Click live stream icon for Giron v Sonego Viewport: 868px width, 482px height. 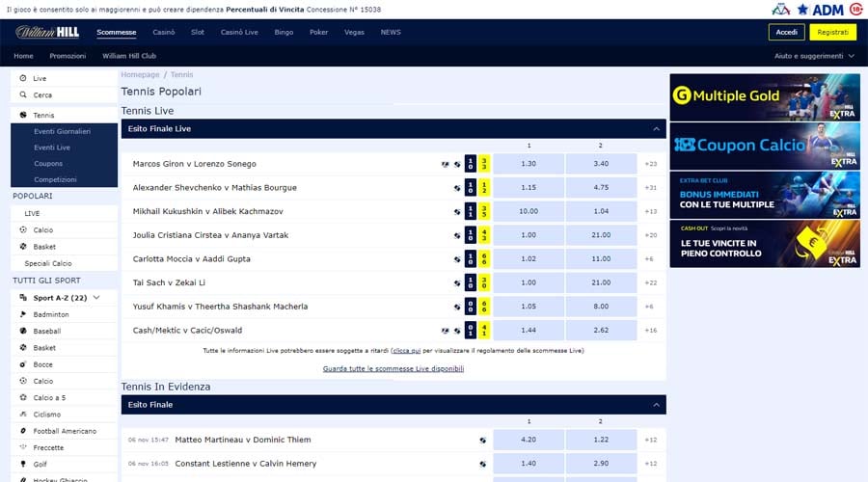(445, 164)
